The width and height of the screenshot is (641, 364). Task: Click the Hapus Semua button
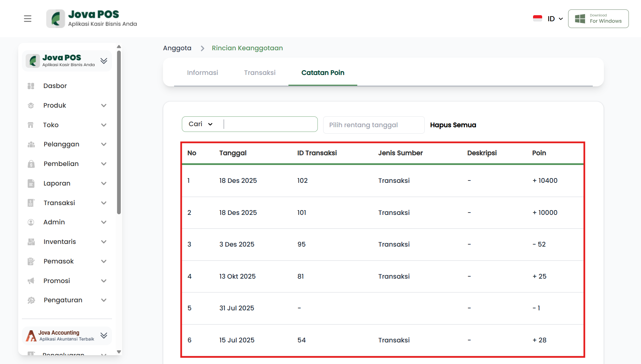coord(453,125)
